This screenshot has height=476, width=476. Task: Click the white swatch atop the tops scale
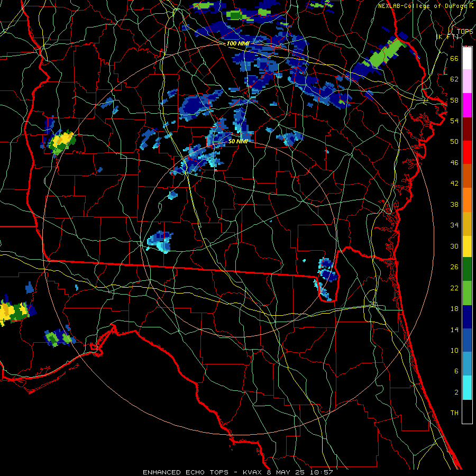pos(467,58)
